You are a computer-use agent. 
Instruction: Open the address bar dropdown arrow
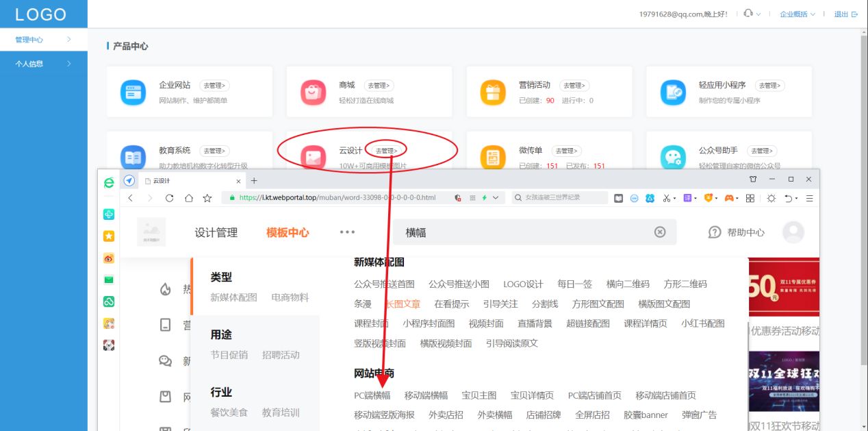pyautogui.click(x=496, y=197)
